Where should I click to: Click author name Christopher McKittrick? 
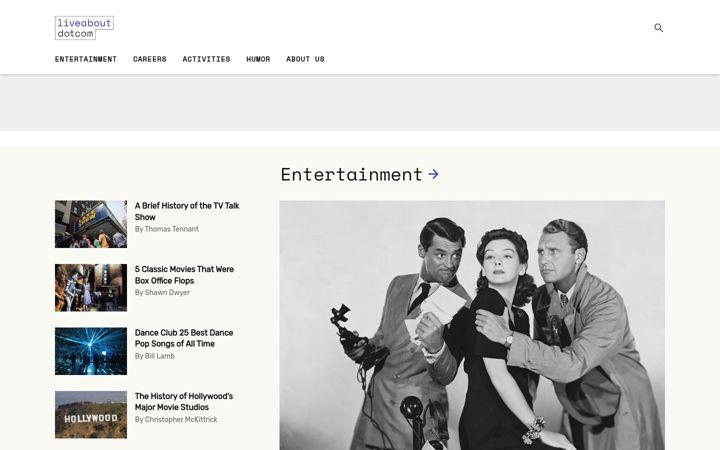coord(181,419)
